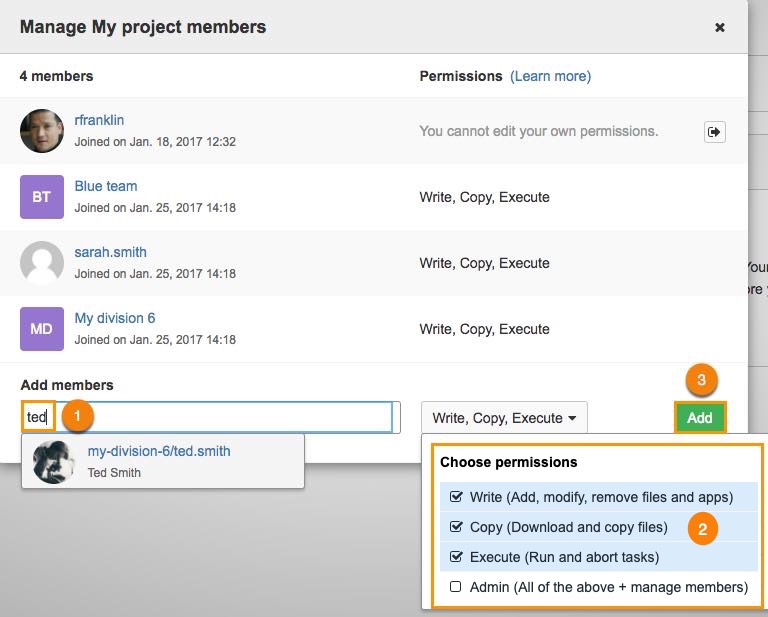Open the rfranklin member profile link

(99, 120)
